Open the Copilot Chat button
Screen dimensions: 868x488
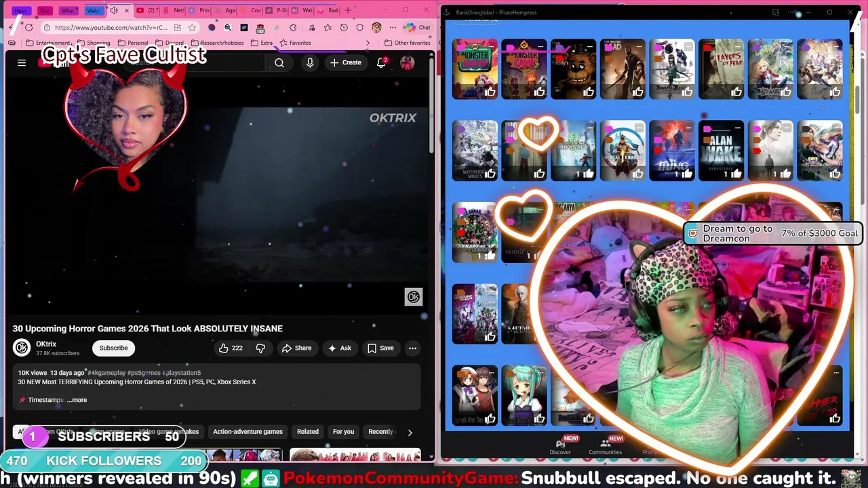click(418, 28)
